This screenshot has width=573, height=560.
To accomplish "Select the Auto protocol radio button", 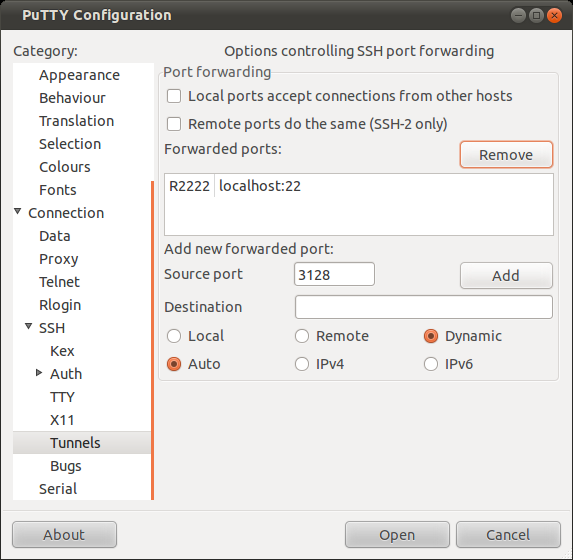I will coord(174,364).
